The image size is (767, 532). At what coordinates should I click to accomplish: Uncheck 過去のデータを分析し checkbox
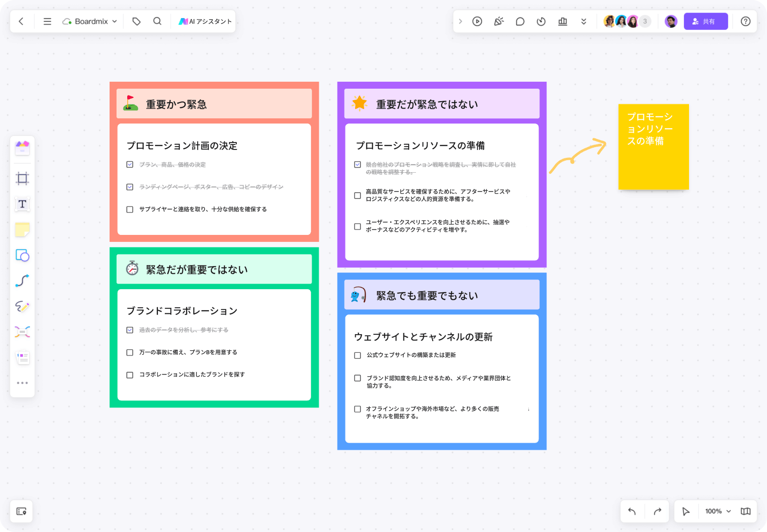pos(130,330)
